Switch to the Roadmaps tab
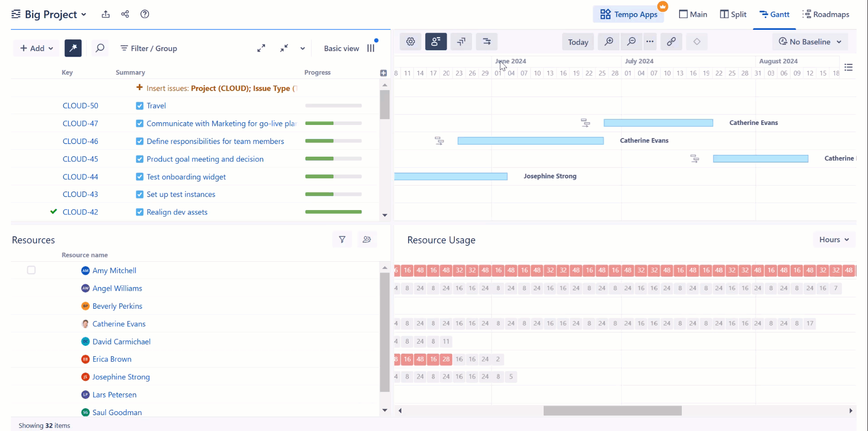868x431 pixels. click(825, 14)
